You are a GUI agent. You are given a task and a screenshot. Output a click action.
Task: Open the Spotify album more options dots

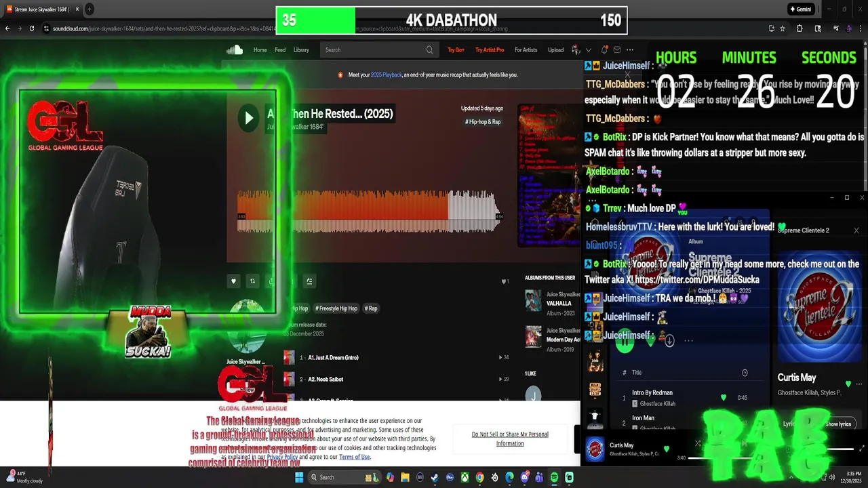(x=688, y=341)
